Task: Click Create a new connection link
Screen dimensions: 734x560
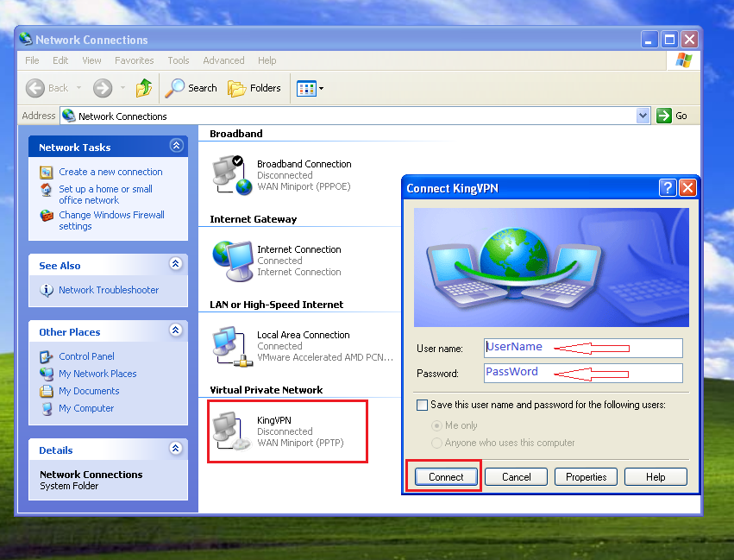Action: pyautogui.click(x=110, y=172)
